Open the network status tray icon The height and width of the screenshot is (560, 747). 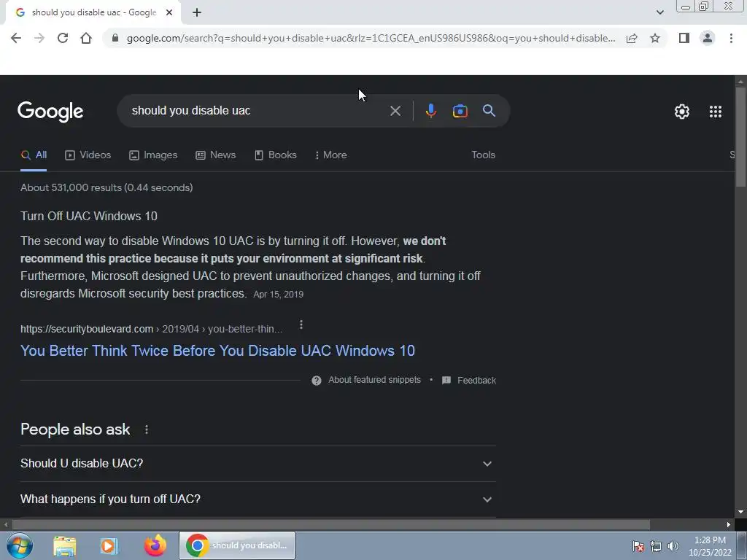pos(656,546)
